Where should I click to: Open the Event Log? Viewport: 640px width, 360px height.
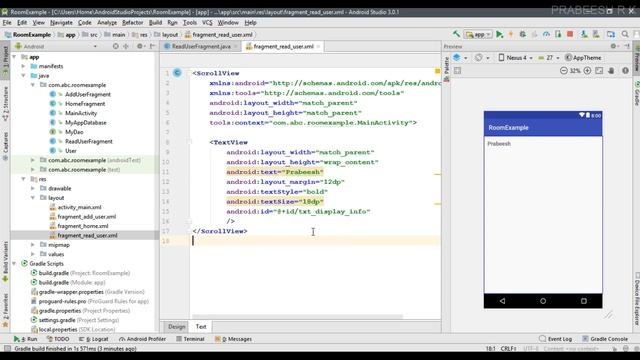pyautogui.click(x=556, y=339)
